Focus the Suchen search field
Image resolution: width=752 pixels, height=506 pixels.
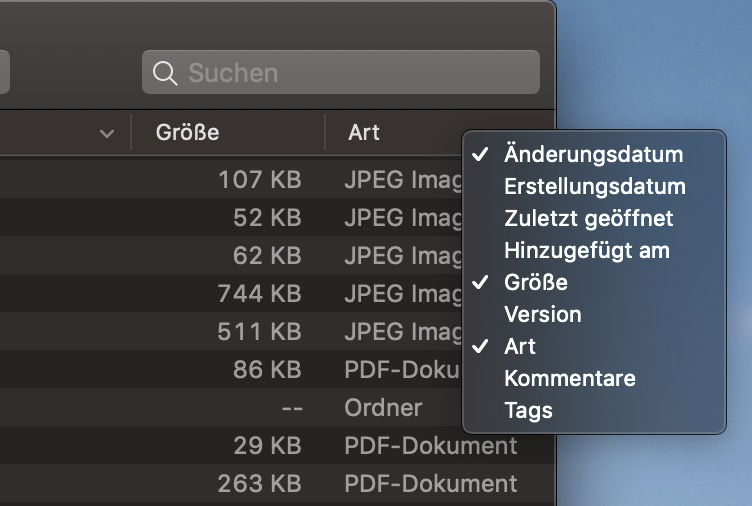[x=341, y=72]
